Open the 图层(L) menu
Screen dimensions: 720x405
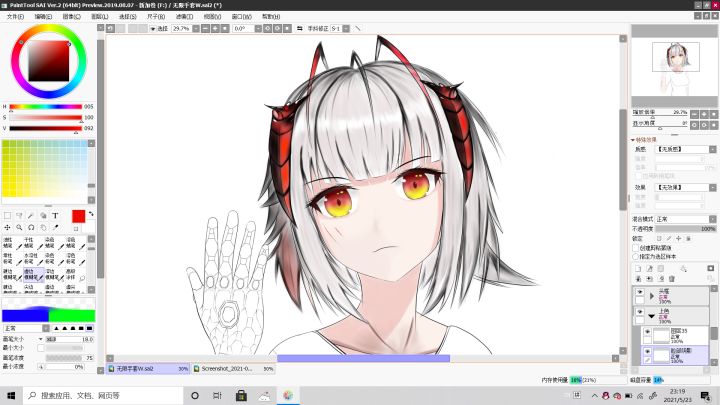[x=100, y=16]
